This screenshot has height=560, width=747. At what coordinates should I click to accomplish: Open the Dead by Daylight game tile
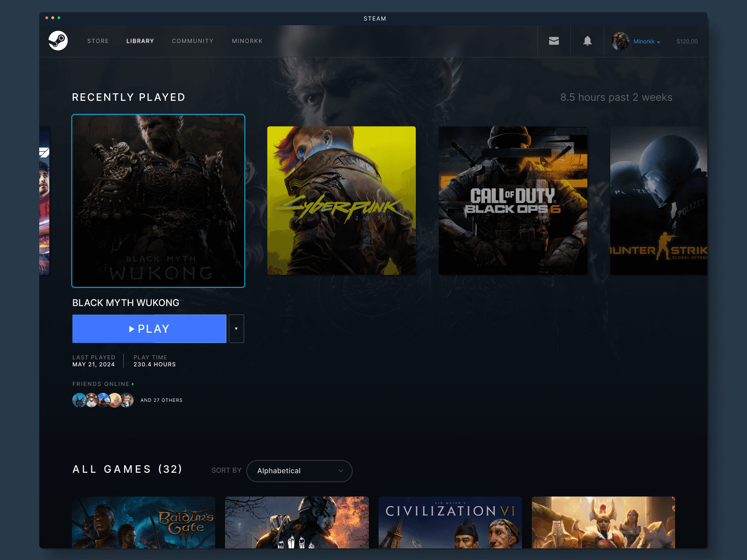[297, 522]
